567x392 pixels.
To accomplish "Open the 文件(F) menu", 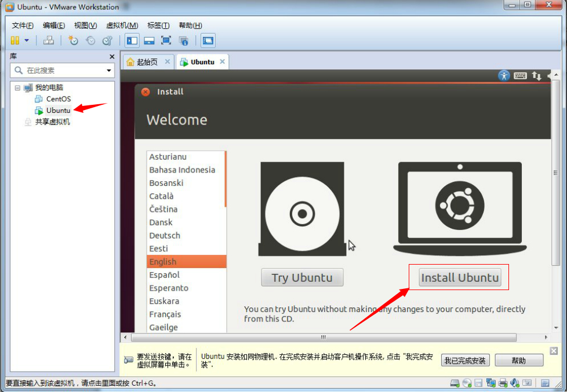I will click(x=23, y=25).
